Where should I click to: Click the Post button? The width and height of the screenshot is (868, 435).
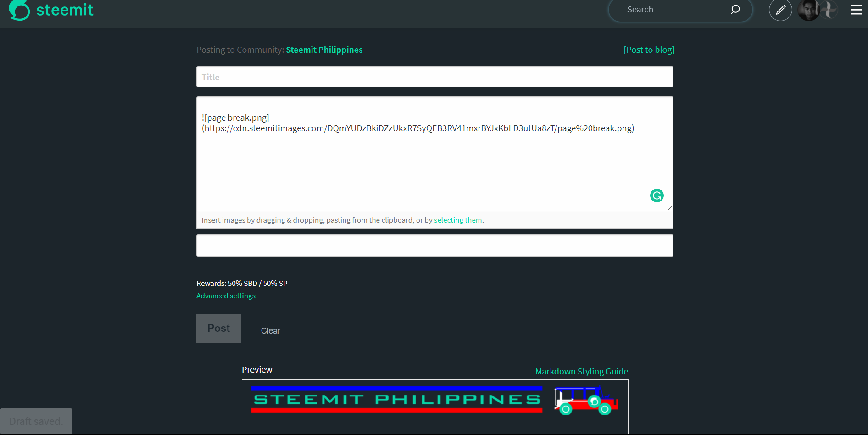[218, 329]
